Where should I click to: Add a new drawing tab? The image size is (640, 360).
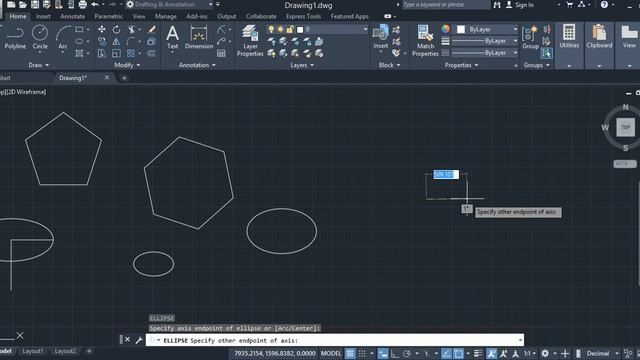(124, 78)
